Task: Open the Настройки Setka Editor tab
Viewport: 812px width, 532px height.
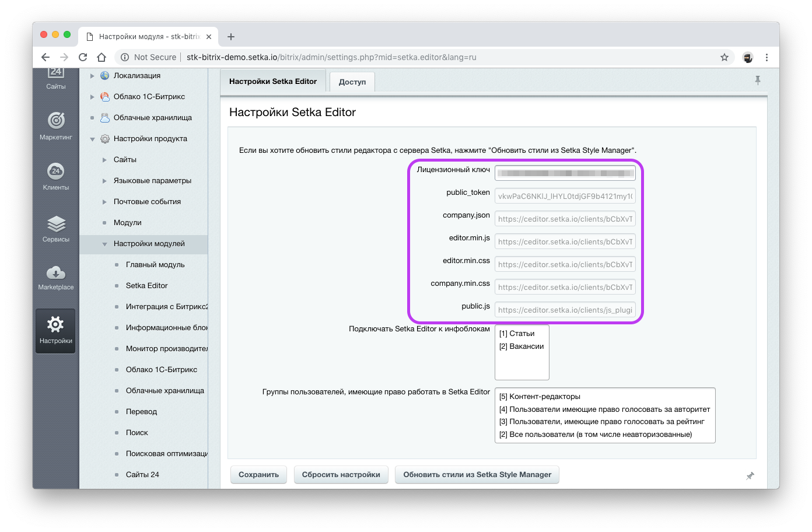Action: (x=272, y=82)
